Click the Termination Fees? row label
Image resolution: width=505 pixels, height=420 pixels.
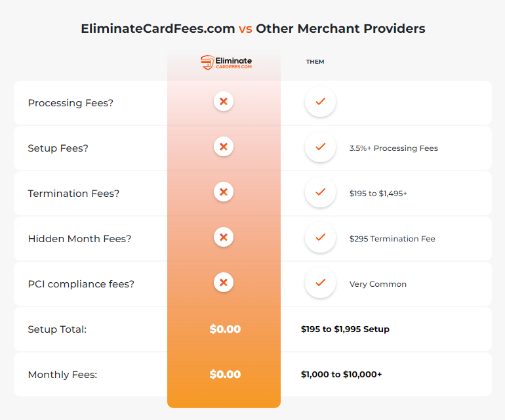[73, 194]
